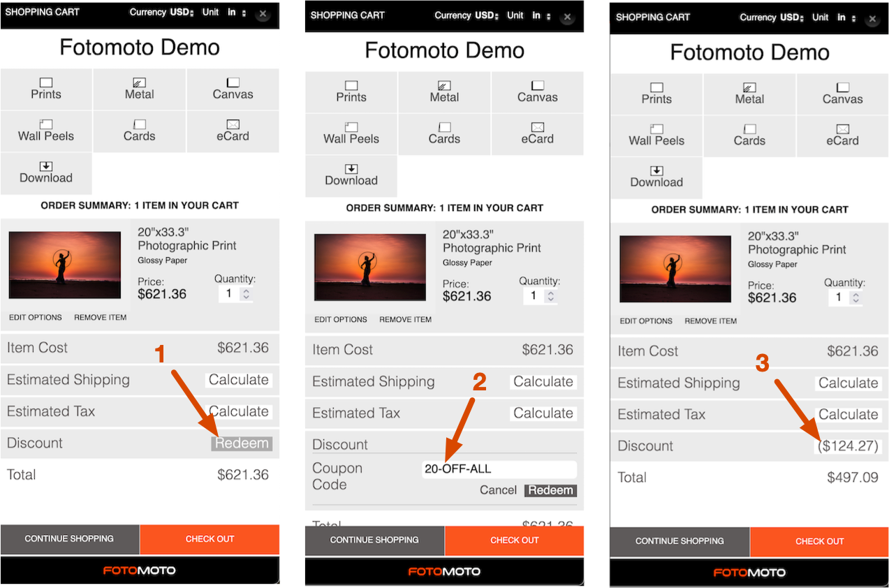Calculate Estimated Tax in the right cart
This screenshot has height=588, width=889.
(x=848, y=415)
